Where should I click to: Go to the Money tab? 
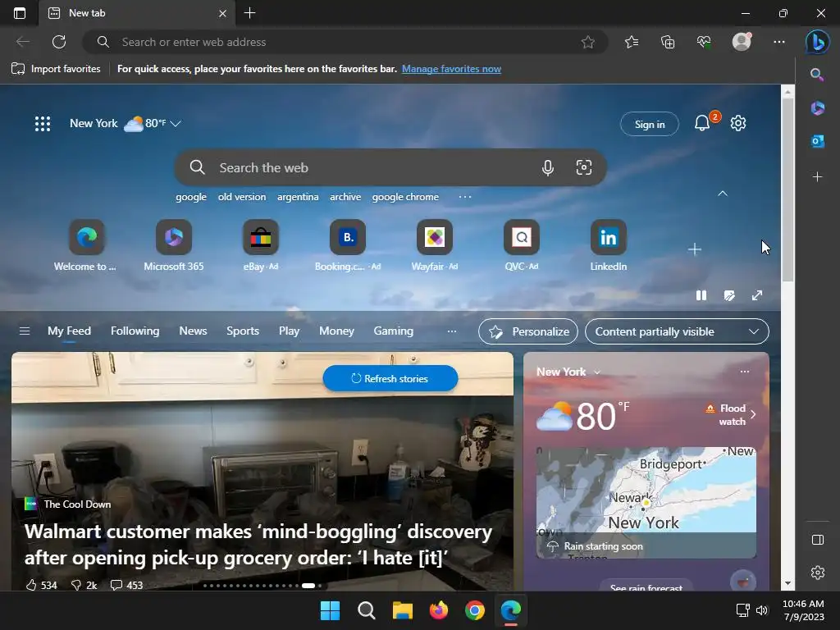click(336, 331)
